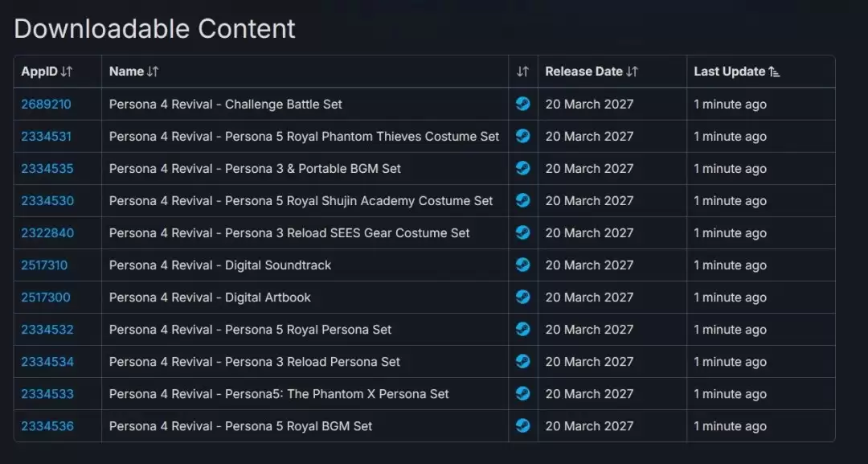
Task: Click AppID 2517300 for Digital Artbook
Action: click(x=45, y=298)
